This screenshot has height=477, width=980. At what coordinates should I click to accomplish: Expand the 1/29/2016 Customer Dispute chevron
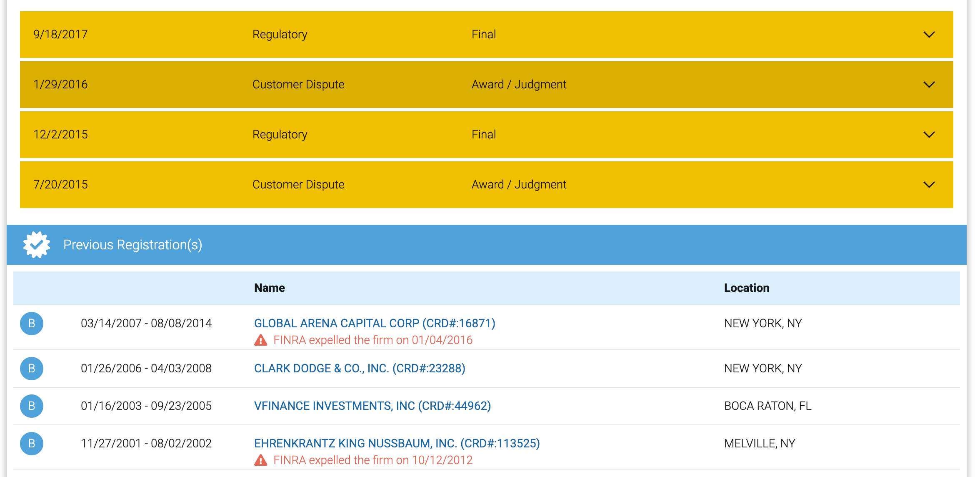click(x=929, y=85)
